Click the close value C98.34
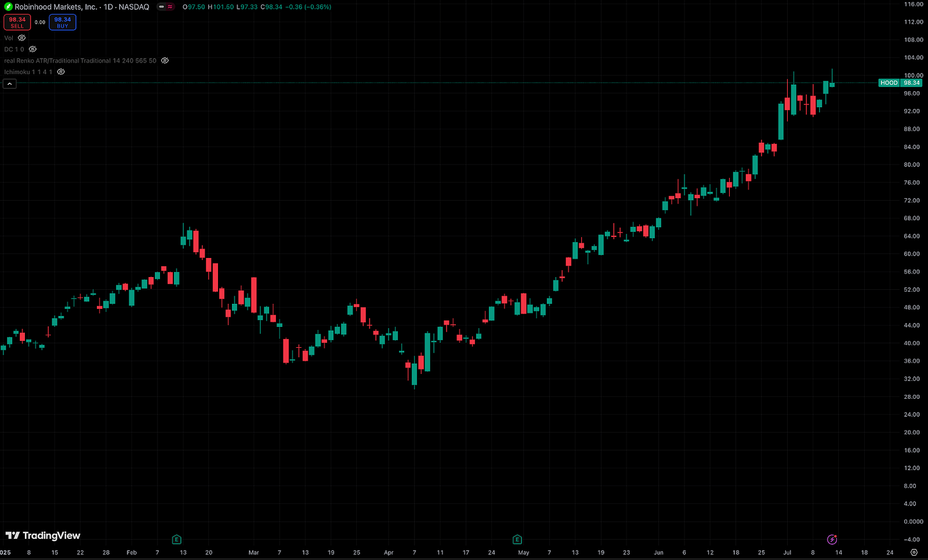Screen dimensions: 928x560 coord(272,7)
